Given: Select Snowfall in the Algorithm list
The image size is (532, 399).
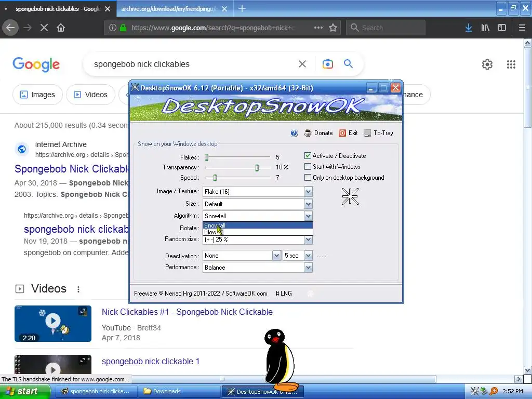Looking at the screenshot, I should click(258, 225).
